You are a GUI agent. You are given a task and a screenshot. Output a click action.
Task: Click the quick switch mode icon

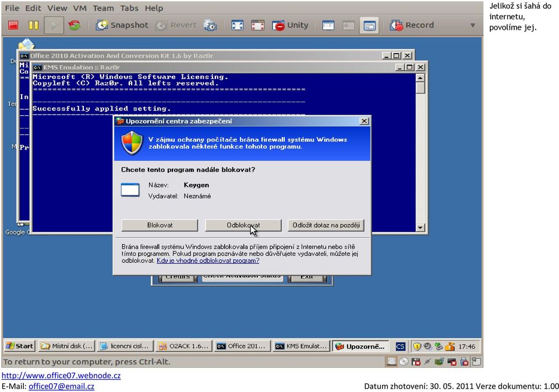257,25
